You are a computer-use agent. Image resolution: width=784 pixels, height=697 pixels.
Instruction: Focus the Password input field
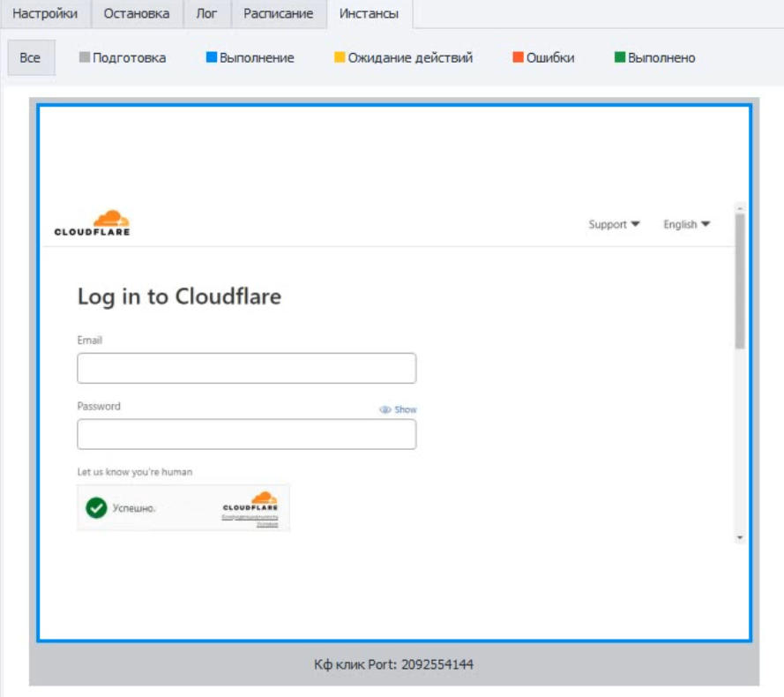click(247, 434)
